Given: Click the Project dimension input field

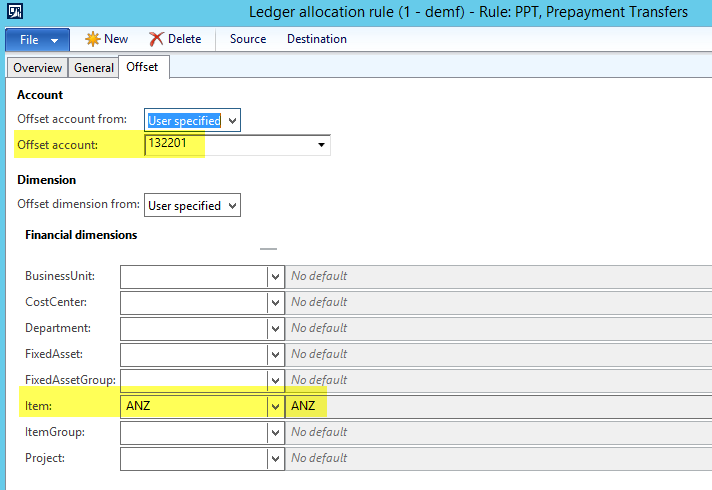Looking at the screenshot, I should (193, 458).
